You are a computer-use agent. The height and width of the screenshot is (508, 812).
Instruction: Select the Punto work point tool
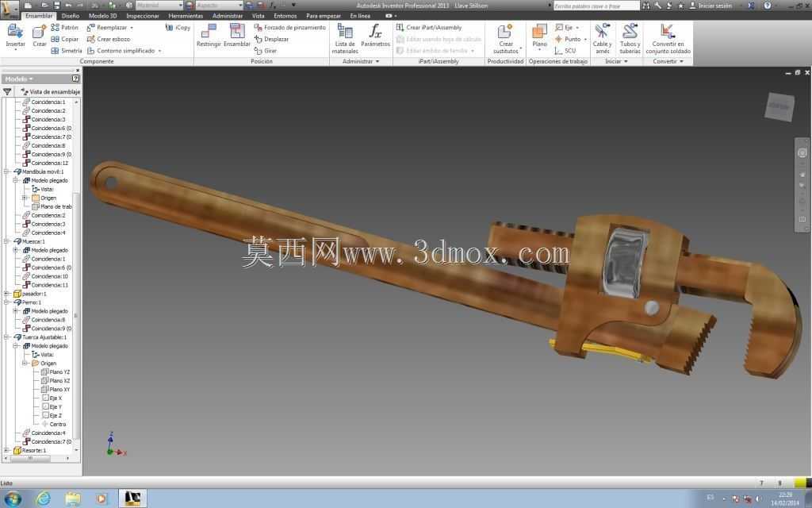pyautogui.click(x=568, y=39)
